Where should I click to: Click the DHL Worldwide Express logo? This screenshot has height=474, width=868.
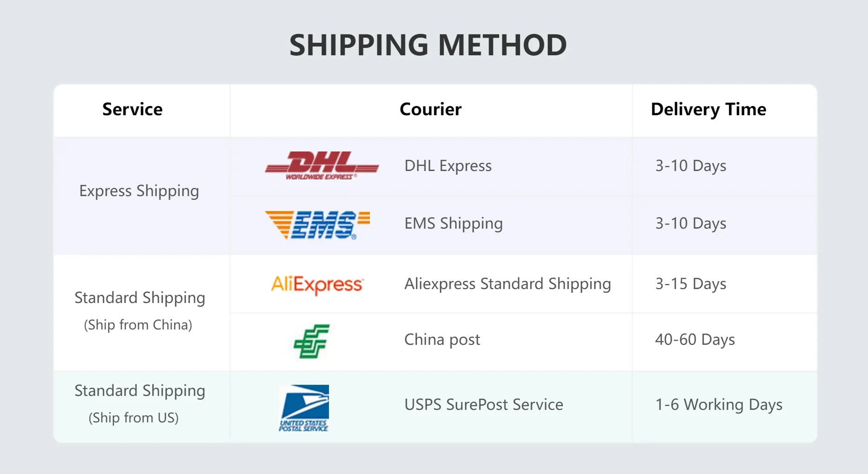pyautogui.click(x=322, y=165)
